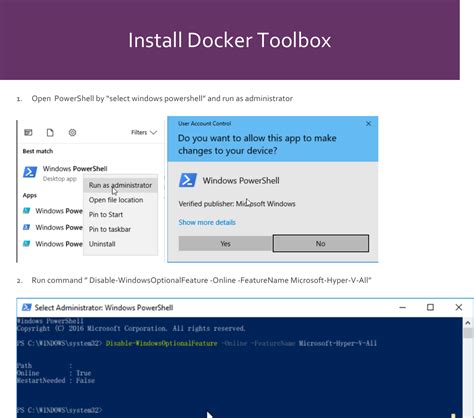Click the 'Verified publisher: Microsoft Windows' text
Image resolution: width=474 pixels, height=418 pixels.
coord(237,204)
